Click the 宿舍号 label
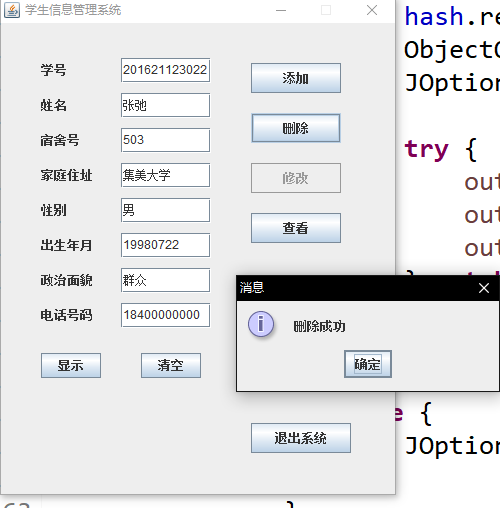This screenshot has height=508, width=500. tap(60, 140)
